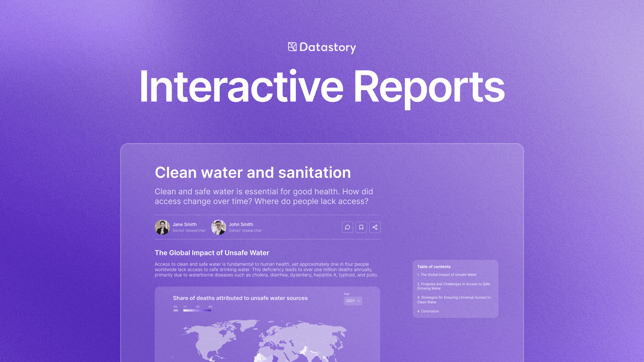Click the purple gradient legend color bar
Image resolution: width=644 pixels, height=362 pixels.
coord(197,310)
